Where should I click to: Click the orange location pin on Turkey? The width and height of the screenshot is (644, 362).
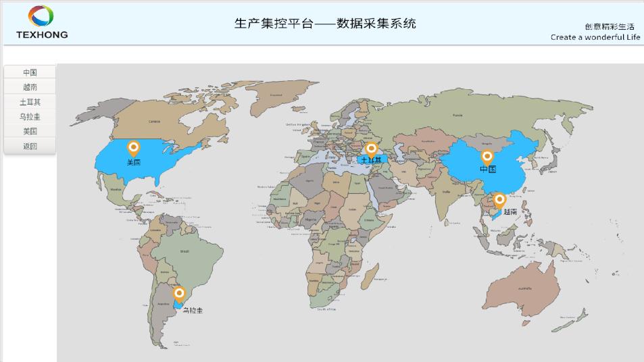[370, 149]
